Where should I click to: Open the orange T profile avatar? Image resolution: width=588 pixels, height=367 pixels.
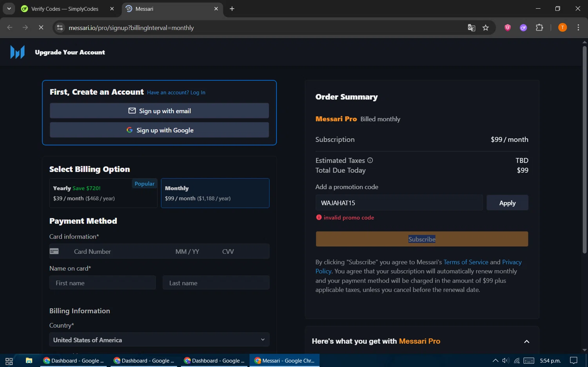(562, 27)
